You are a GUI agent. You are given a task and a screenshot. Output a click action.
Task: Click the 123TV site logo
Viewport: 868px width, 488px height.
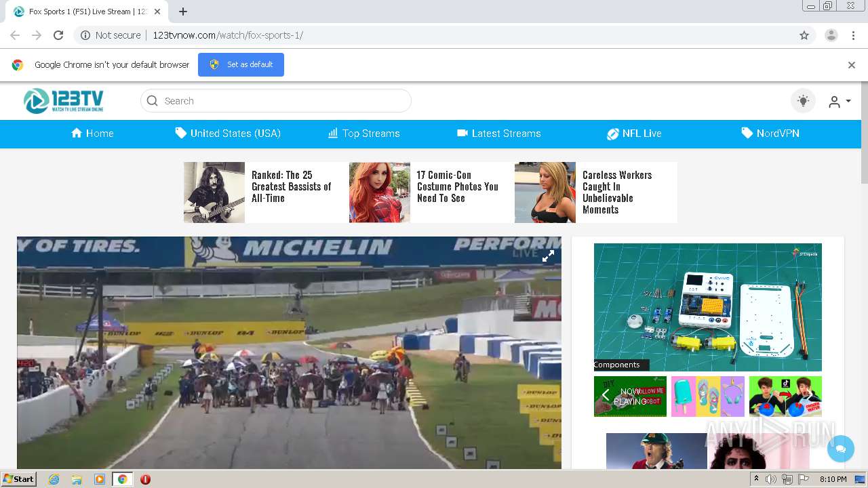(x=64, y=101)
